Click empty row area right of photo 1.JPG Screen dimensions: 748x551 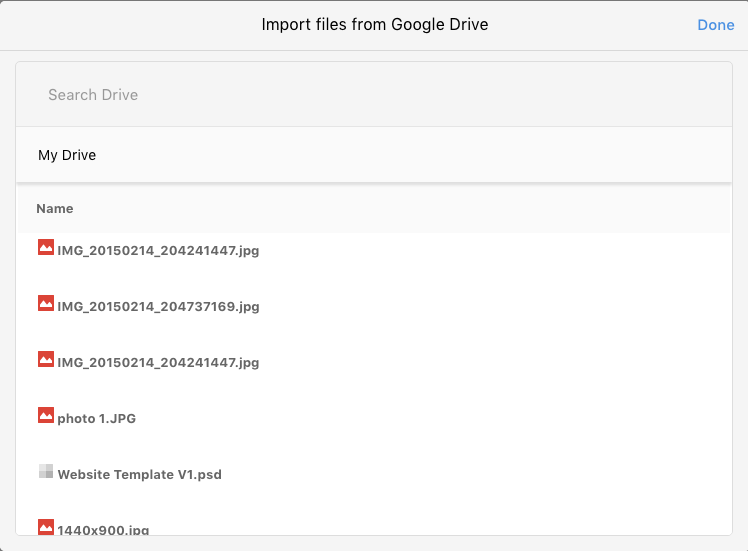(x=433, y=418)
